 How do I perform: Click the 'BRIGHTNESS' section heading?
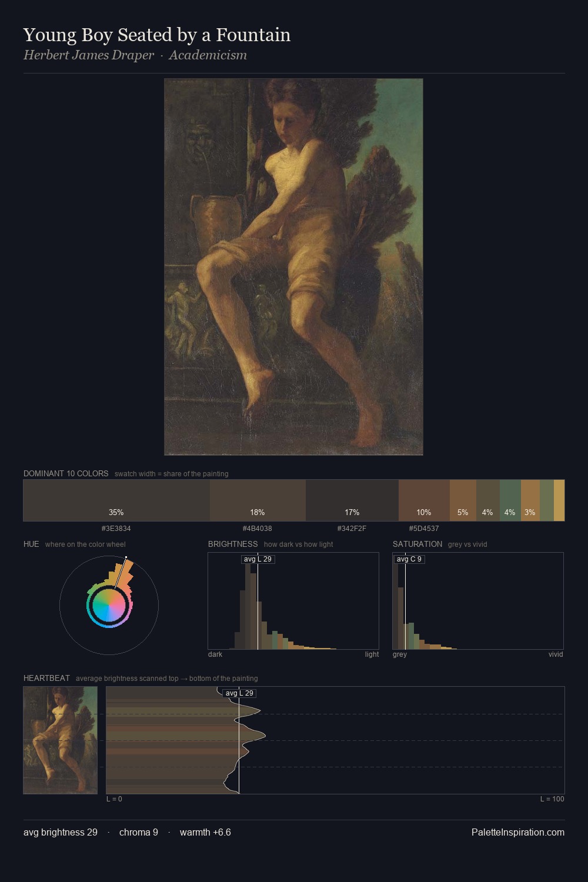point(233,544)
